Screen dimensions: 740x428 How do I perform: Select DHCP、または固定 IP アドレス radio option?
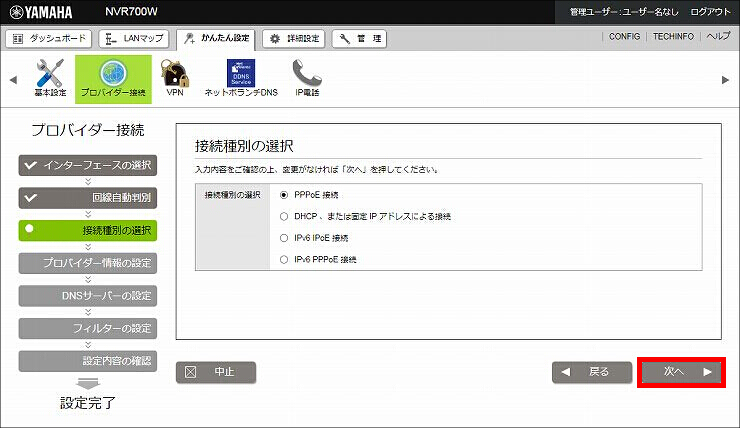284,217
